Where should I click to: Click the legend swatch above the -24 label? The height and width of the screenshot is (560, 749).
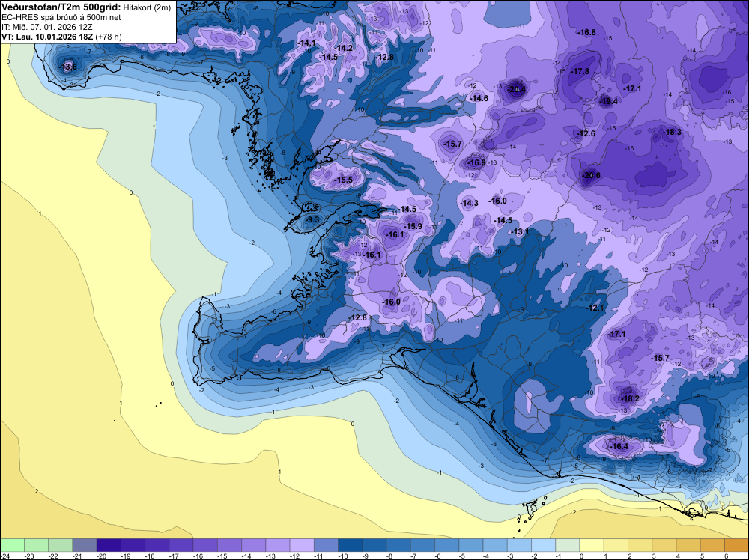tap(12, 545)
